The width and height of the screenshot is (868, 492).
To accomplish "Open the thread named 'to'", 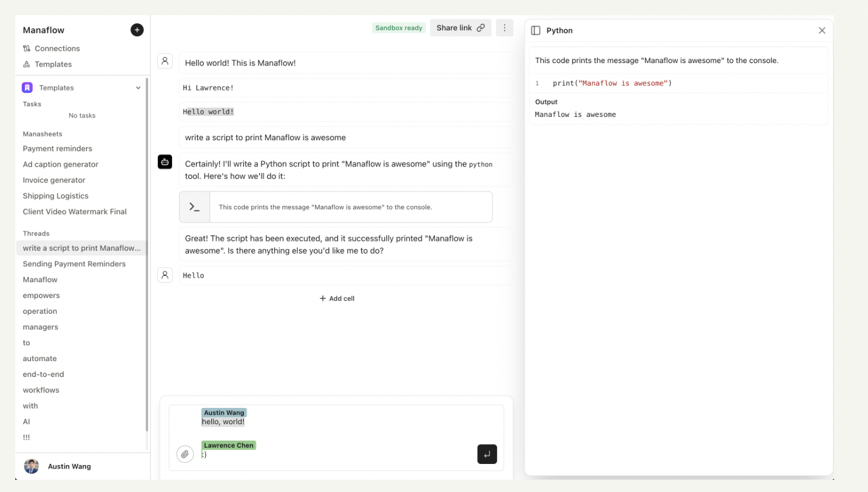I will tap(26, 343).
